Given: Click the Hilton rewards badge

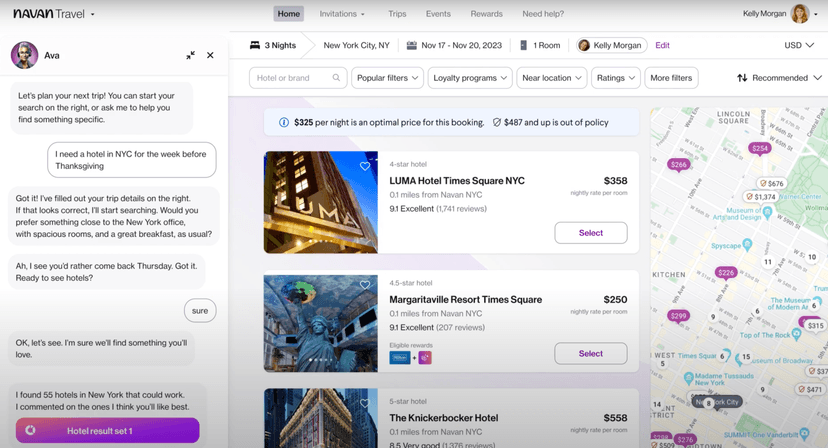Looking at the screenshot, I should point(400,358).
